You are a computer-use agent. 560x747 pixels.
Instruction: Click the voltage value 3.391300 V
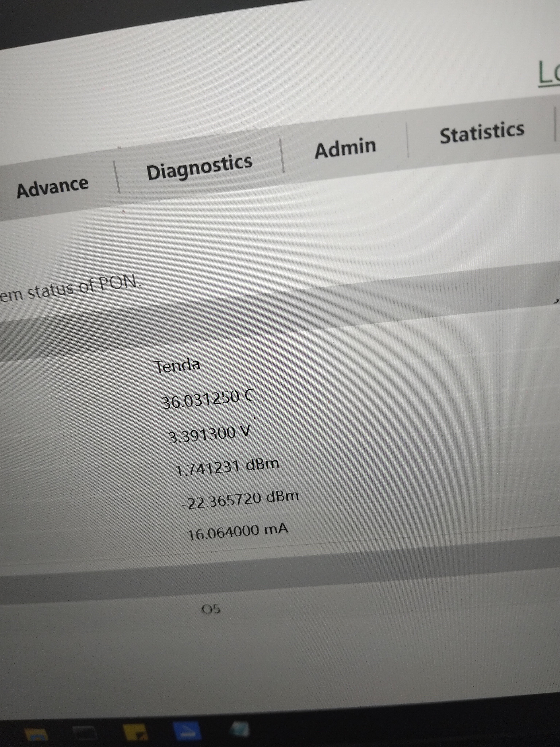(209, 434)
